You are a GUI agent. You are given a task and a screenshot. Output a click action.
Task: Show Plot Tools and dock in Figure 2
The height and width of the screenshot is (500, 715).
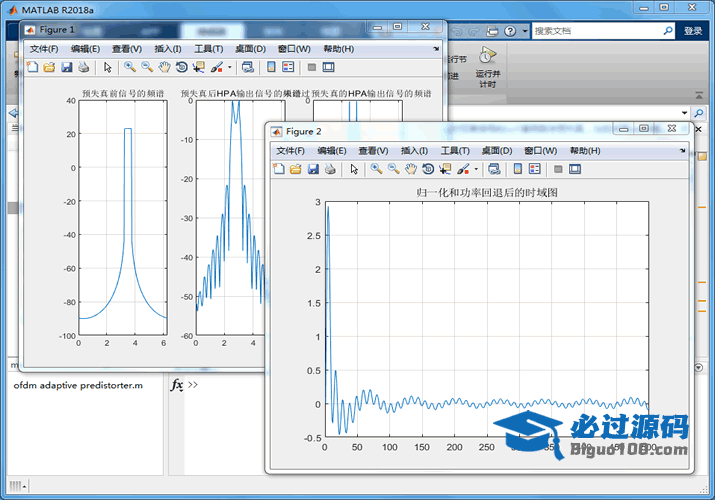click(x=575, y=170)
